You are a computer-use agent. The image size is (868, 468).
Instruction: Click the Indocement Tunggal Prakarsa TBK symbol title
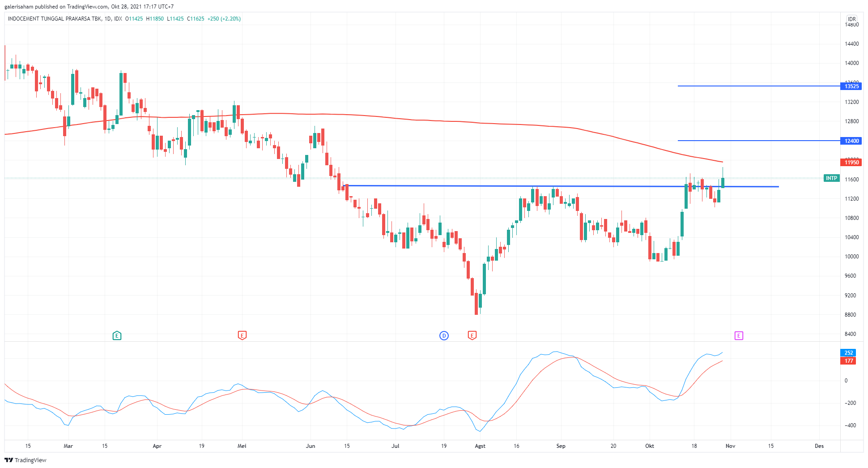point(55,19)
